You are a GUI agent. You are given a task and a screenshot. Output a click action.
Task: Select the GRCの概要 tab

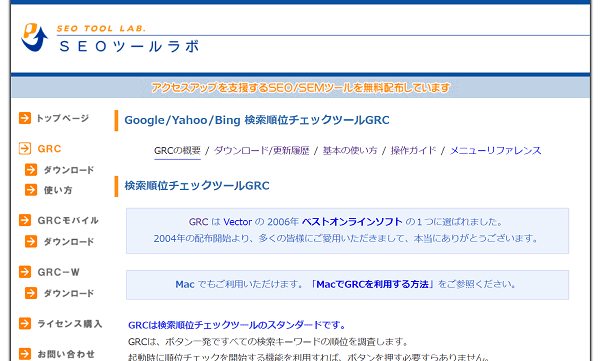point(177,150)
